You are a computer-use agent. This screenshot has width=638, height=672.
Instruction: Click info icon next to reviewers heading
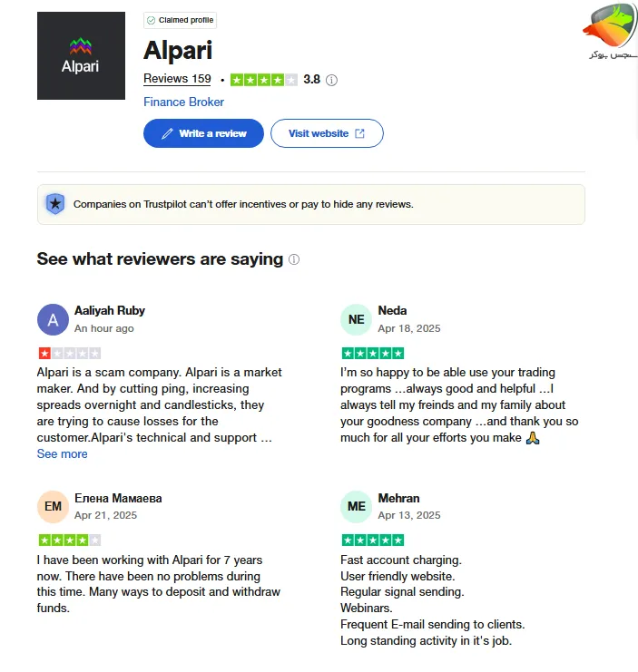pyautogui.click(x=294, y=259)
